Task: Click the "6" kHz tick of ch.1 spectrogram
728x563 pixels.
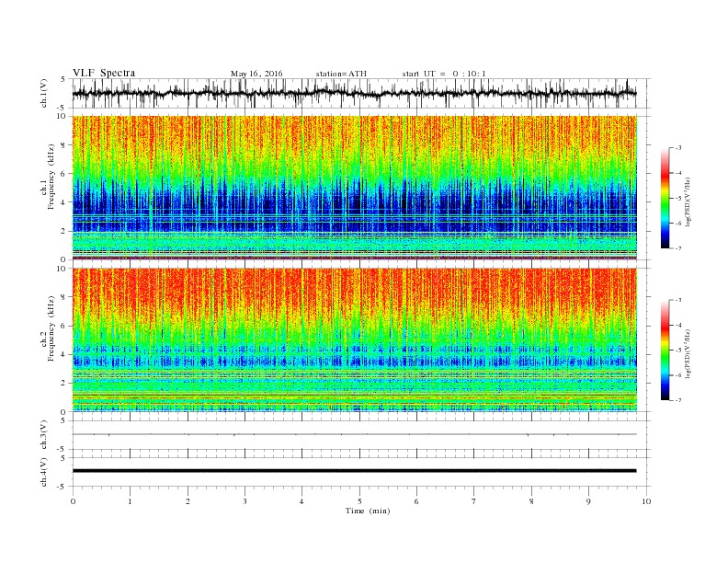Action: tap(64, 174)
